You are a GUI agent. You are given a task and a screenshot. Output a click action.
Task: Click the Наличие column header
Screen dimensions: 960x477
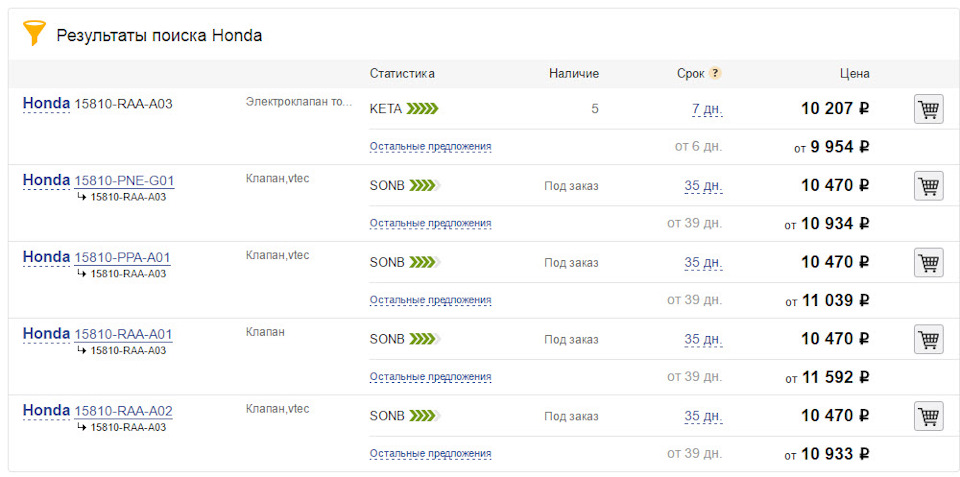(574, 73)
